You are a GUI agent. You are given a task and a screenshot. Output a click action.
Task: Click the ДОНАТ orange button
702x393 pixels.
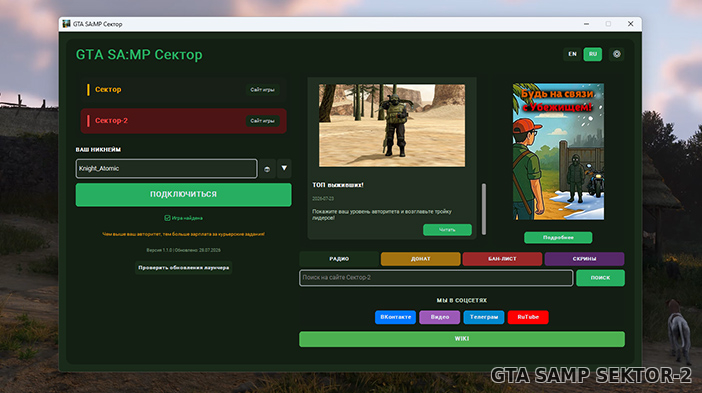click(420, 259)
